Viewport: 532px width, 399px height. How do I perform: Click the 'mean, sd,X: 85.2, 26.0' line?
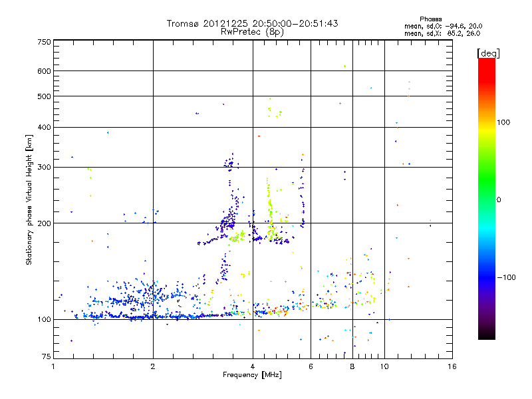click(x=442, y=33)
